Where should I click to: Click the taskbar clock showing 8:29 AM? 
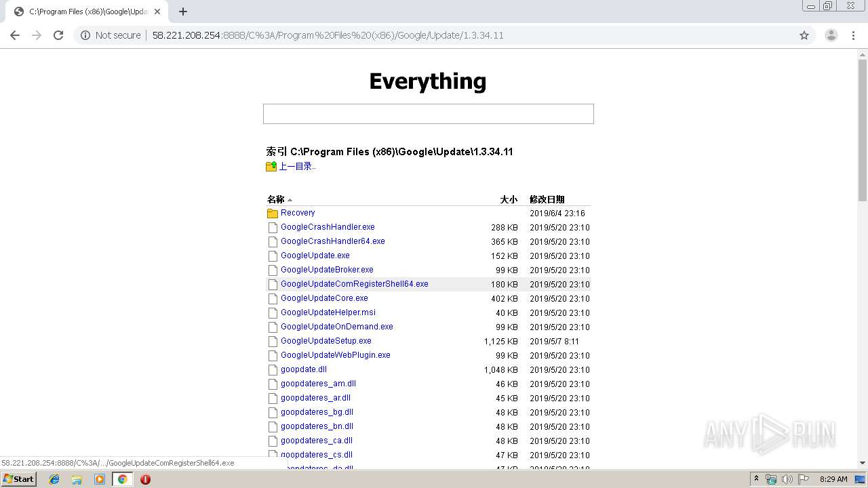pyautogui.click(x=833, y=479)
